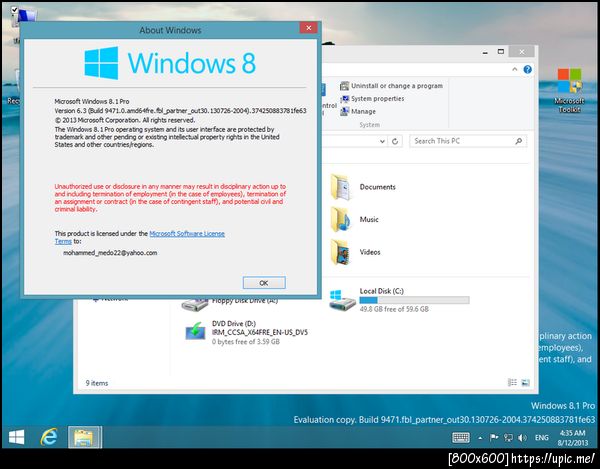Image resolution: width=600 pixels, height=469 pixels.
Task: Click the licensee email mohammed_medo22@yahoo.com
Action: [110, 253]
